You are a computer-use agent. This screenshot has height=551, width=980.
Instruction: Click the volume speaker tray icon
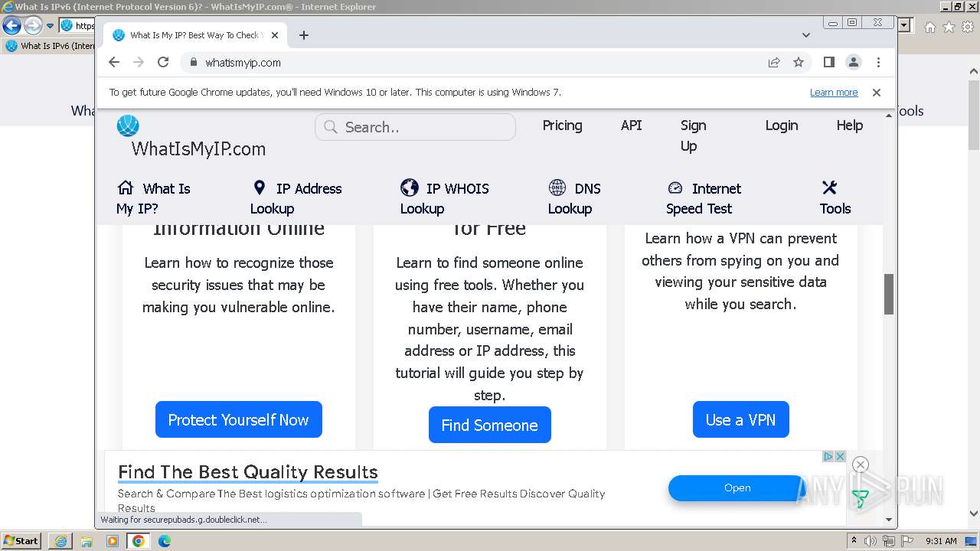tap(871, 541)
